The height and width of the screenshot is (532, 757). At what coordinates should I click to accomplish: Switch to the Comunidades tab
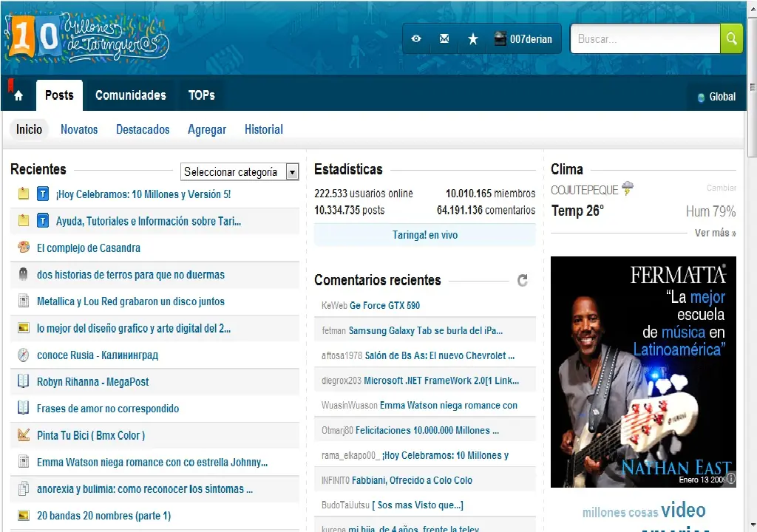[130, 95]
